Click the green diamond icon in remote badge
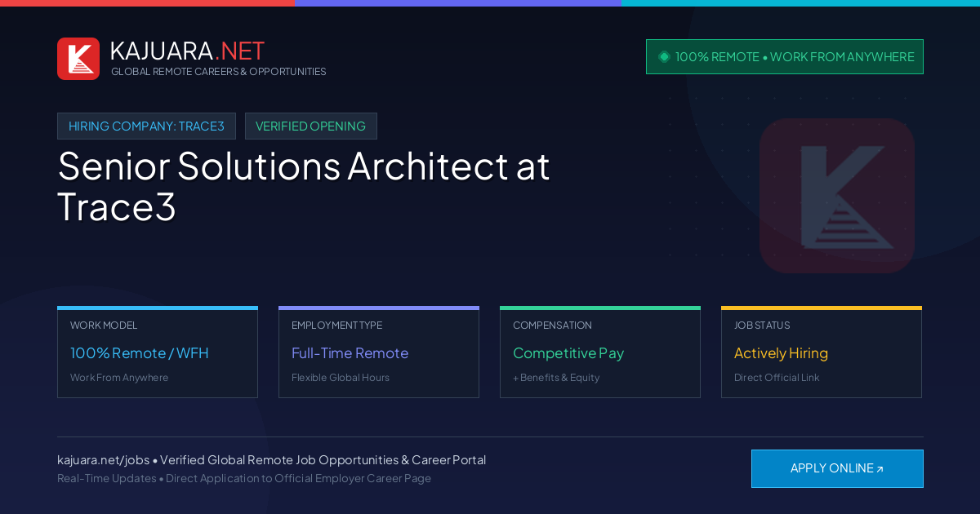 pyautogui.click(x=664, y=56)
